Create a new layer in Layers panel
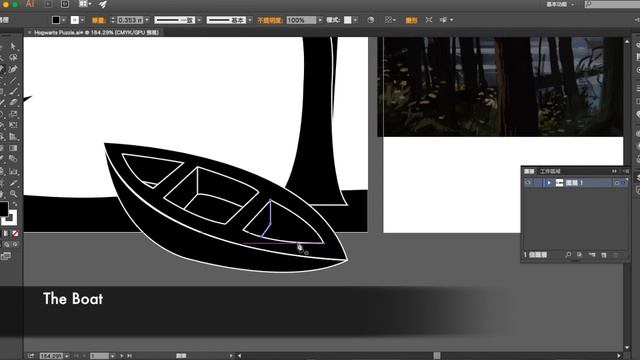The height and width of the screenshot is (360, 640). click(x=604, y=255)
